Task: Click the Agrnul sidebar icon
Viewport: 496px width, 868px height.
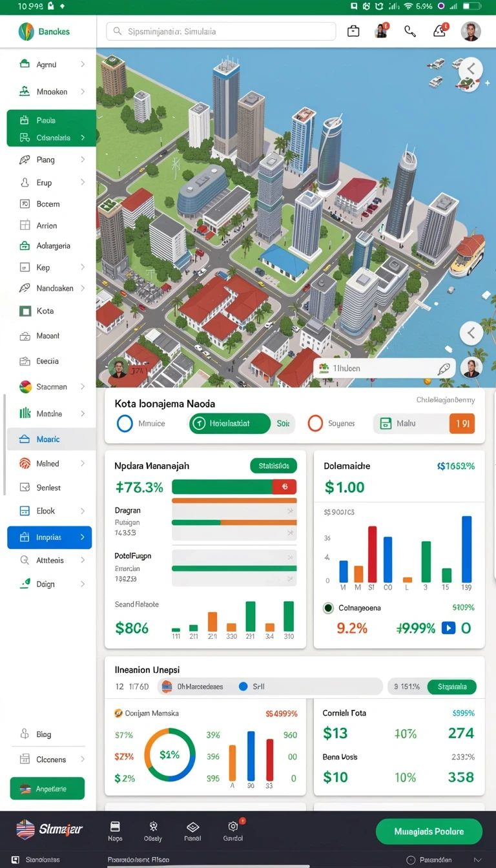Action: click(x=25, y=65)
